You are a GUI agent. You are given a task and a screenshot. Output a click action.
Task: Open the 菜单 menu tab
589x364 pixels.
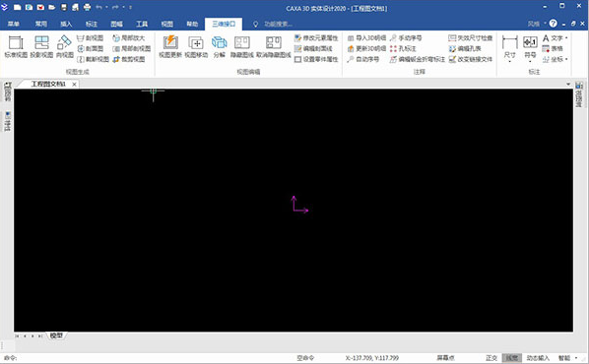tap(14, 24)
